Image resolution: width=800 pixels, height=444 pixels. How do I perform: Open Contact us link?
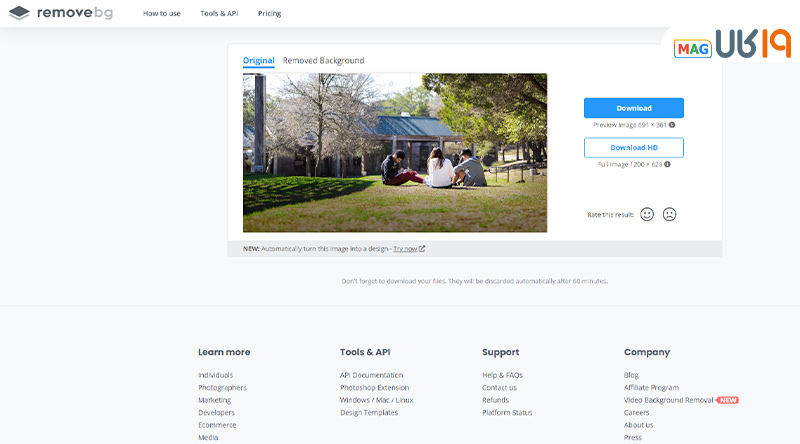[499, 388]
